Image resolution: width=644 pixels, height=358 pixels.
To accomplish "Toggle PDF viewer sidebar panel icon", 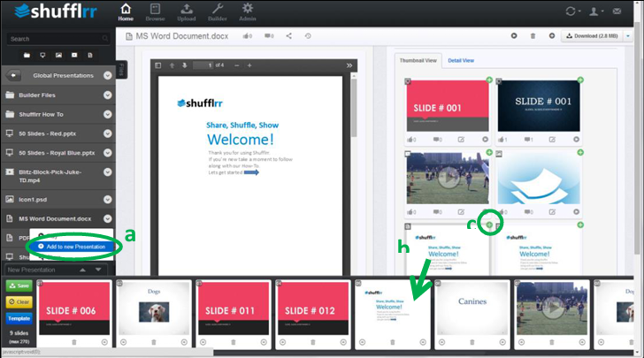I will pyautogui.click(x=158, y=65).
